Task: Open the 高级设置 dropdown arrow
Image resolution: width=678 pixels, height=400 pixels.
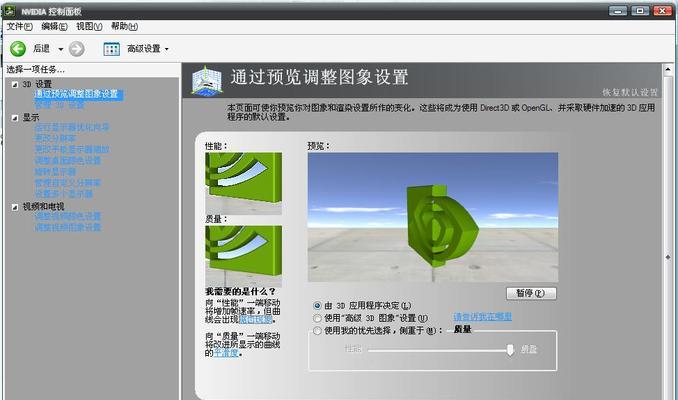Action: [x=166, y=49]
